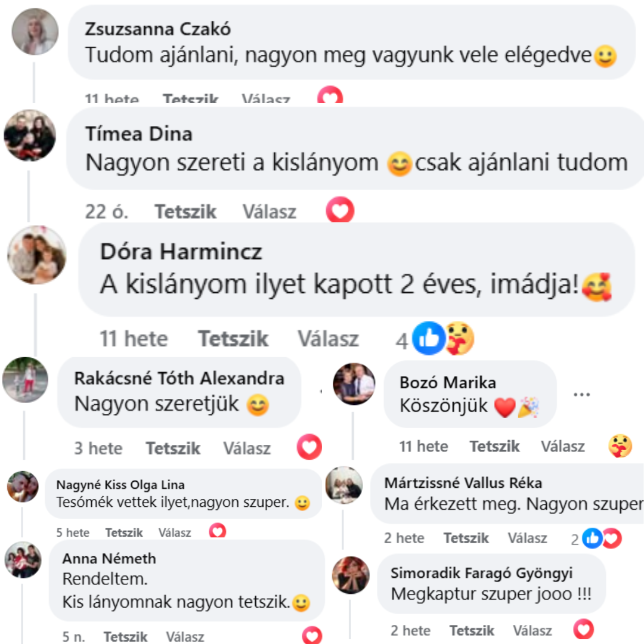The width and height of the screenshot is (644, 644).
Task: Open Zsuzsanna Czakó's profile name link
Action: coord(157,29)
